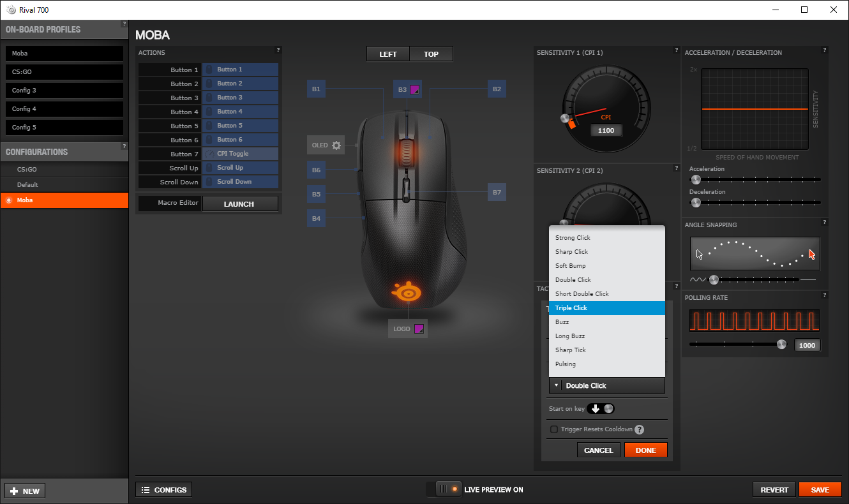Image resolution: width=849 pixels, height=504 pixels.
Task: Toggle the Start on key switch
Action: (601, 408)
